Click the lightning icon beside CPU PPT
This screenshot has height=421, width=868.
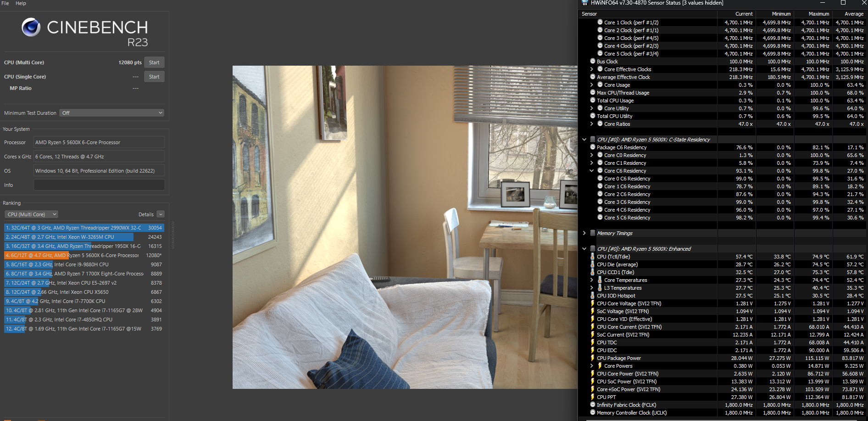click(x=593, y=397)
